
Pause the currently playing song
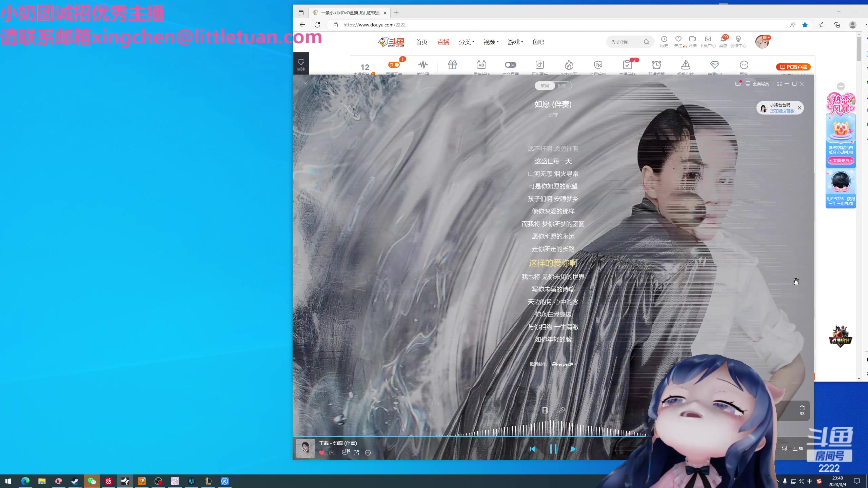pyautogui.click(x=553, y=449)
